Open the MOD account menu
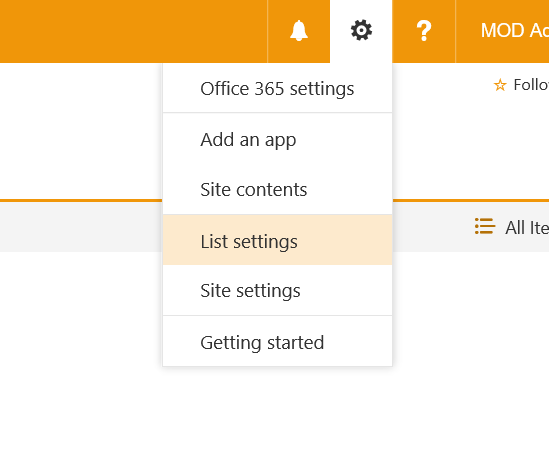The width and height of the screenshot is (549, 475). (514, 31)
